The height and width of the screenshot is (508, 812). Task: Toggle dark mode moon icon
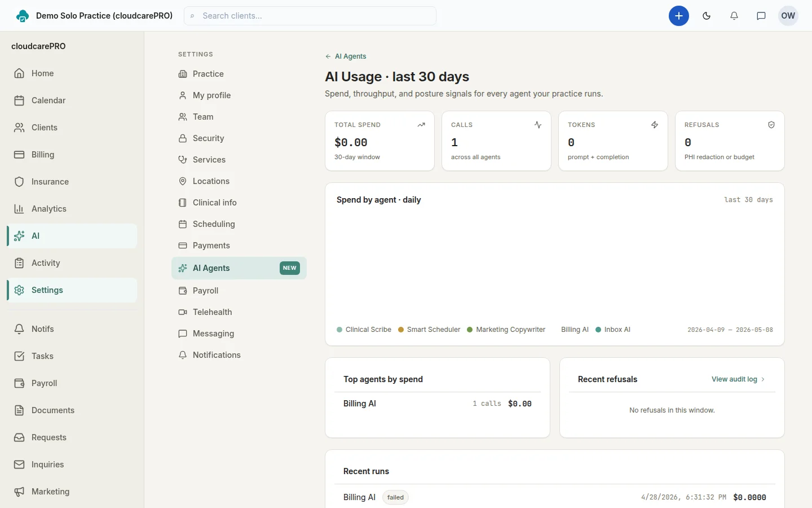tap(707, 16)
